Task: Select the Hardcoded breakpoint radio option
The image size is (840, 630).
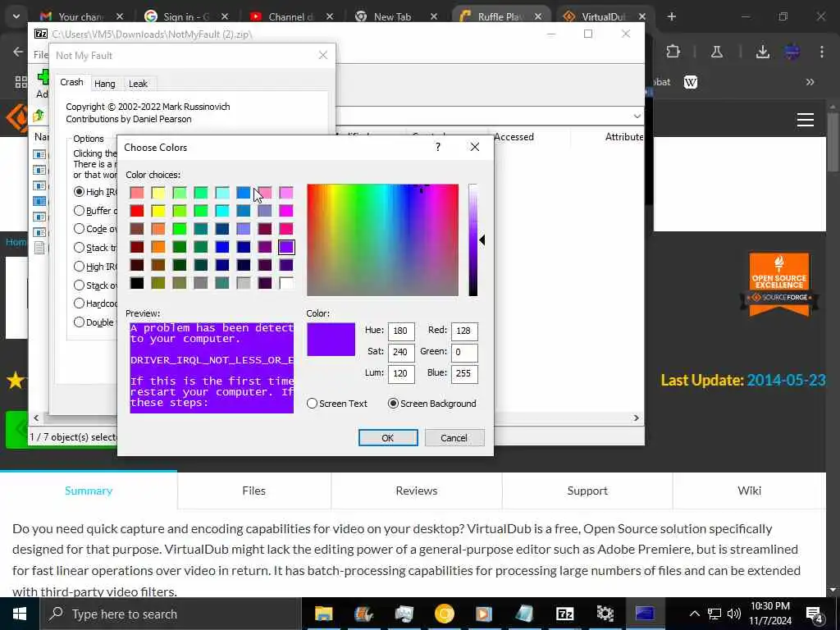Action: [x=79, y=304]
